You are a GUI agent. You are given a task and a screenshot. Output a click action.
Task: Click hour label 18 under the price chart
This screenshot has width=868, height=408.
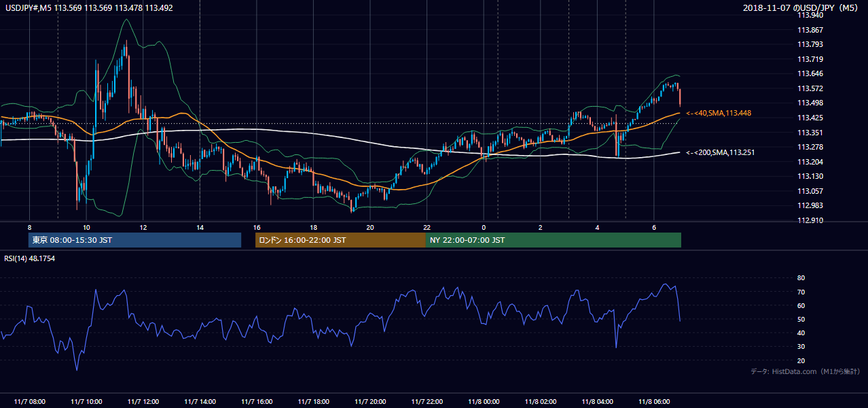coord(313,227)
